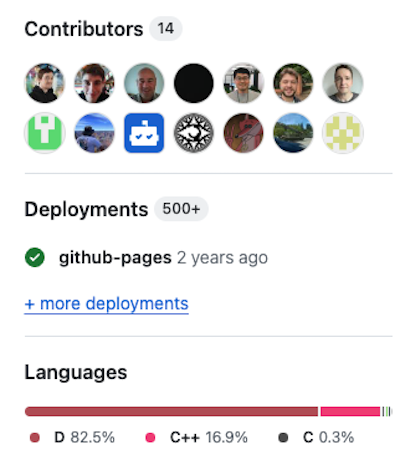Click the + more deployments link

pos(107,304)
